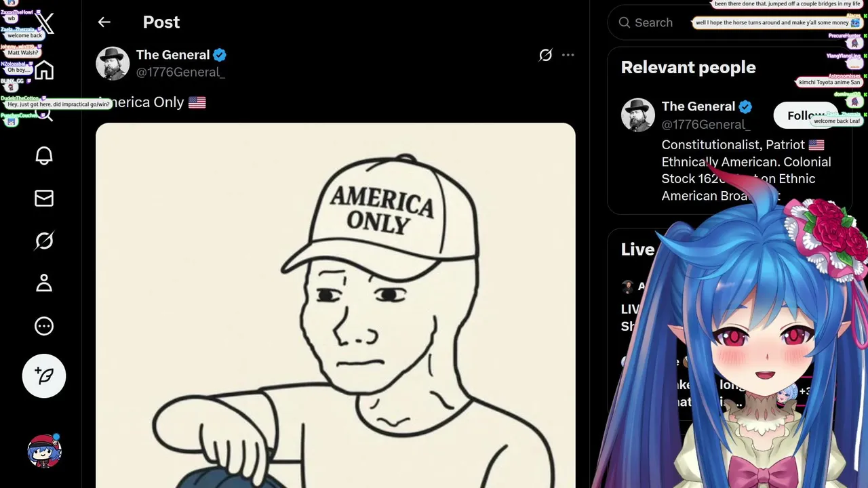Open the post's three-dot more menu
Image resolution: width=868 pixels, height=488 pixels.
pyautogui.click(x=568, y=55)
